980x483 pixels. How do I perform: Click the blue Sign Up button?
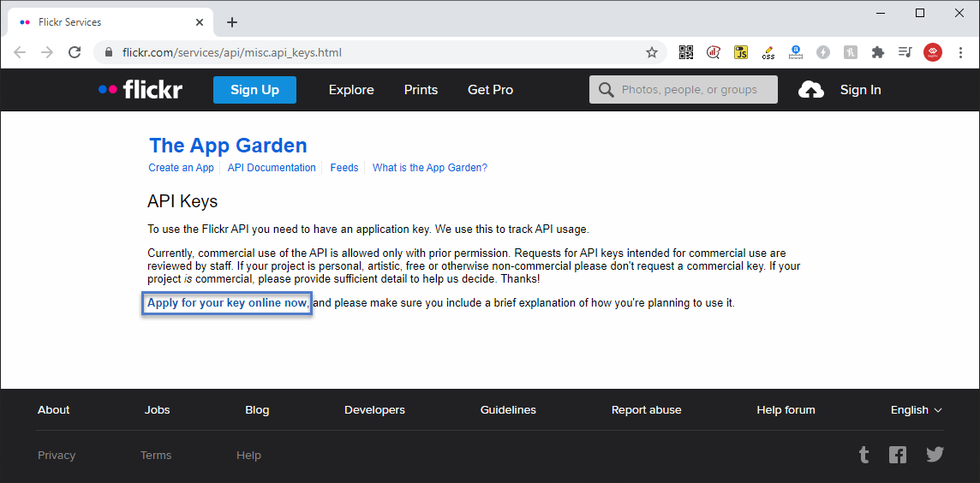[254, 90]
